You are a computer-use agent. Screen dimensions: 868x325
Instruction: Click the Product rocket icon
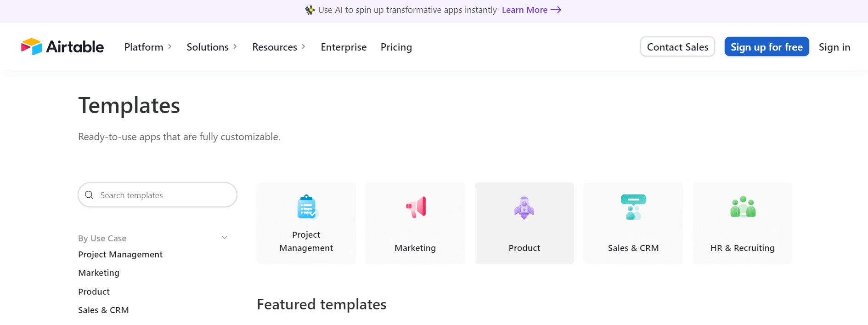524,207
